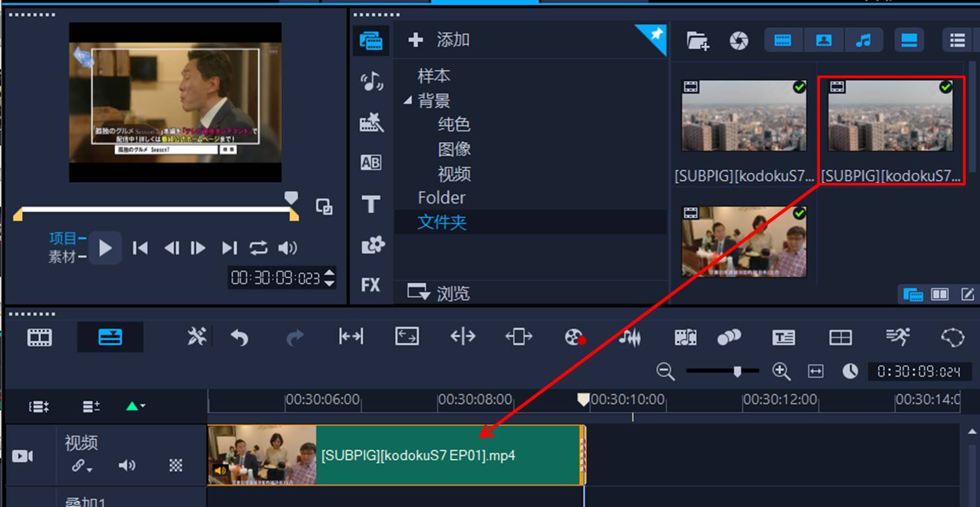The width and height of the screenshot is (980, 507).
Task: Click the Stretch tool icon
Action: tap(407, 336)
